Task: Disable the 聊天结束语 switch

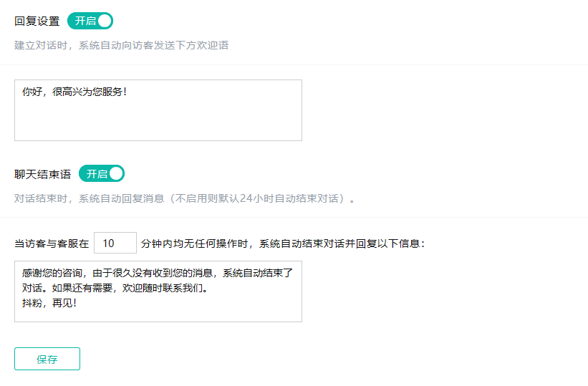Action: [102, 174]
